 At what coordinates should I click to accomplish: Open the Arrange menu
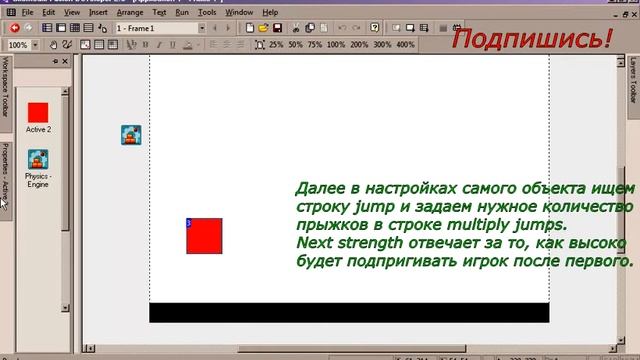pyautogui.click(x=130, y=13)
